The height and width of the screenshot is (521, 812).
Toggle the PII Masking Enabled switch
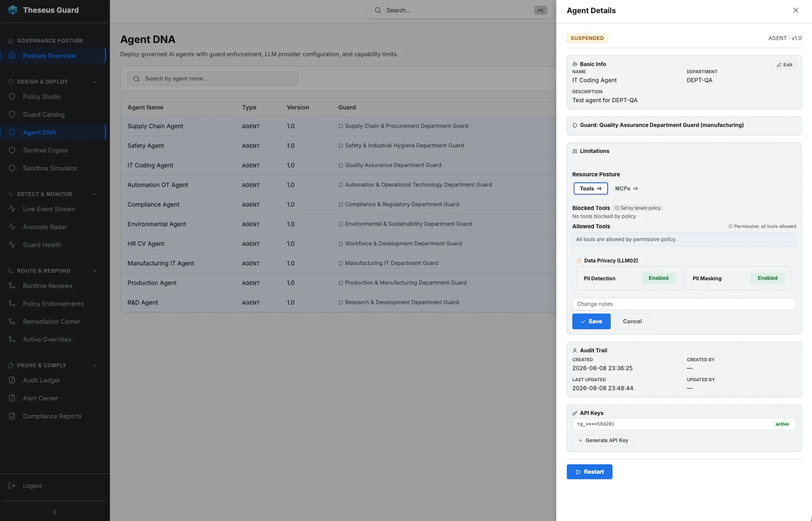(x=767, y=278)
